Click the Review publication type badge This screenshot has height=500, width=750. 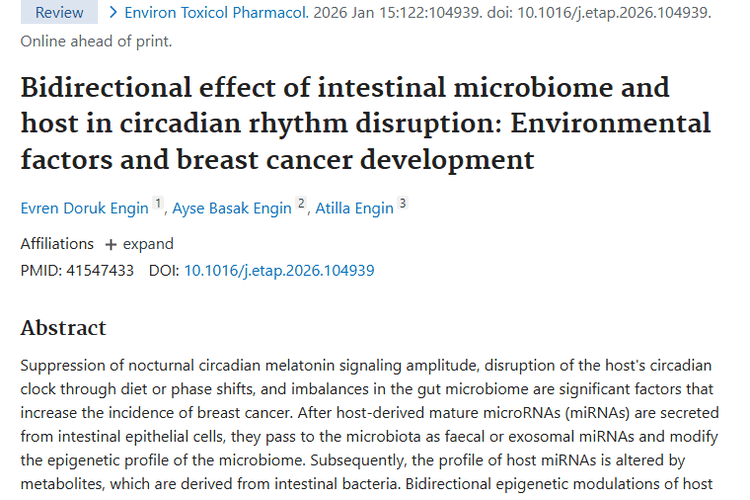tap(59, 13)
